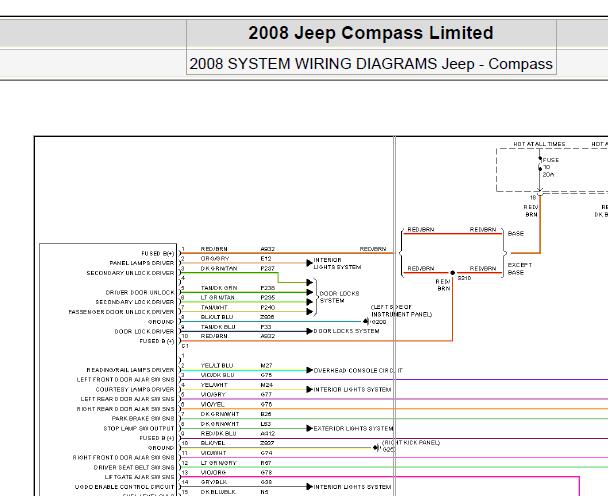Click 'LEFT FRONT DOOR AJAR SW SNS' label
Image resolution: width=608 pixels, height=496 pixels.
126,380
